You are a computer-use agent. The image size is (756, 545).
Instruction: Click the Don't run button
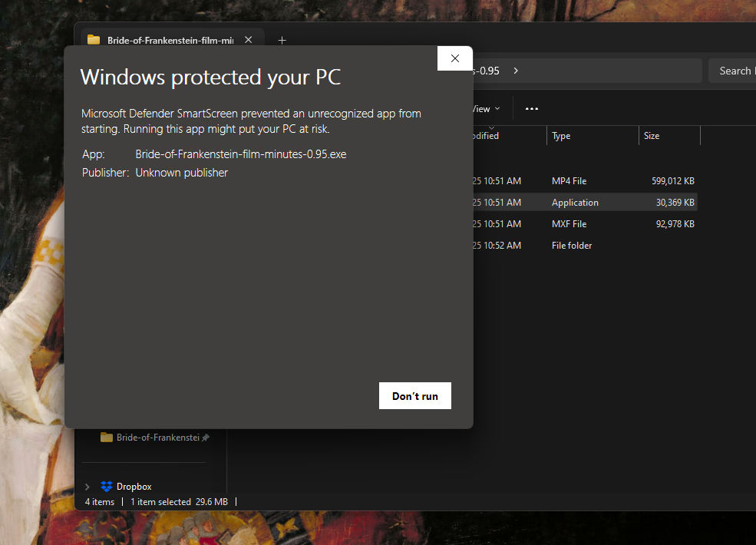414,395
